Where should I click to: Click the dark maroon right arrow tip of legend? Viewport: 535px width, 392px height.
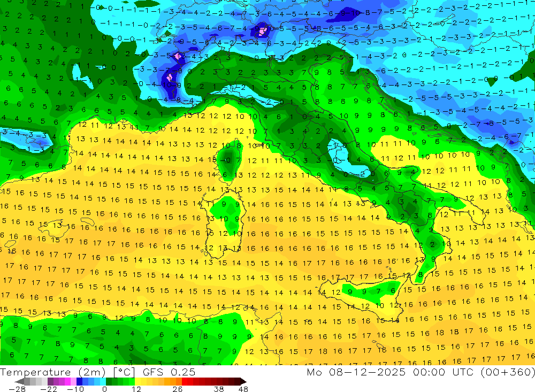[x=243, y=381]
